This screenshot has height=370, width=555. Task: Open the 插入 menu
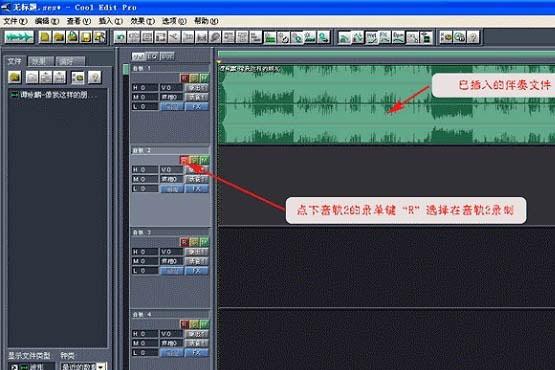(x=110, y=21)
